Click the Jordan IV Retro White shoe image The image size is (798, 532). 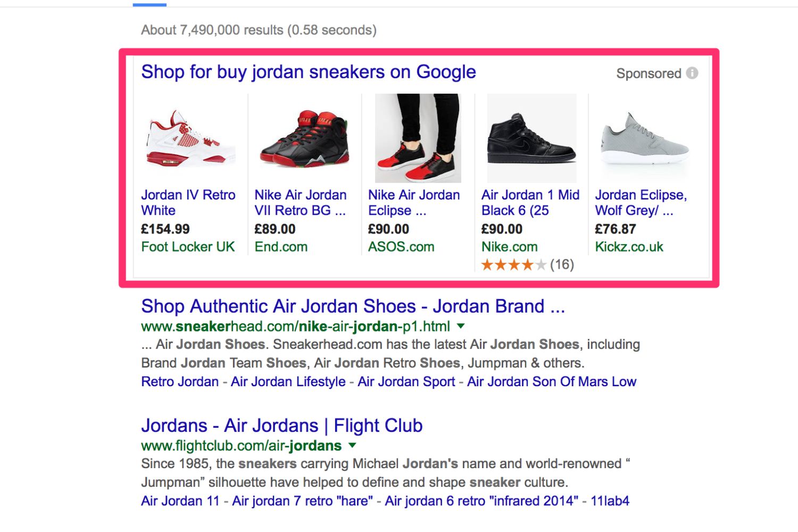click(189, 138)
